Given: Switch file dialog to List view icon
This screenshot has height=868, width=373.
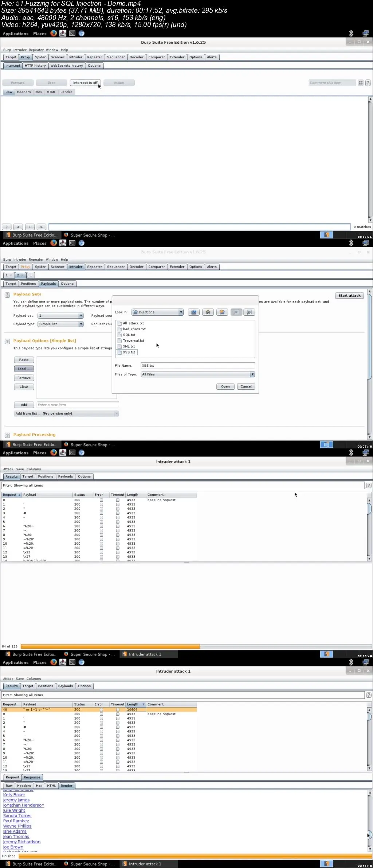Looking at the screenshot, I should pos(236,312).
